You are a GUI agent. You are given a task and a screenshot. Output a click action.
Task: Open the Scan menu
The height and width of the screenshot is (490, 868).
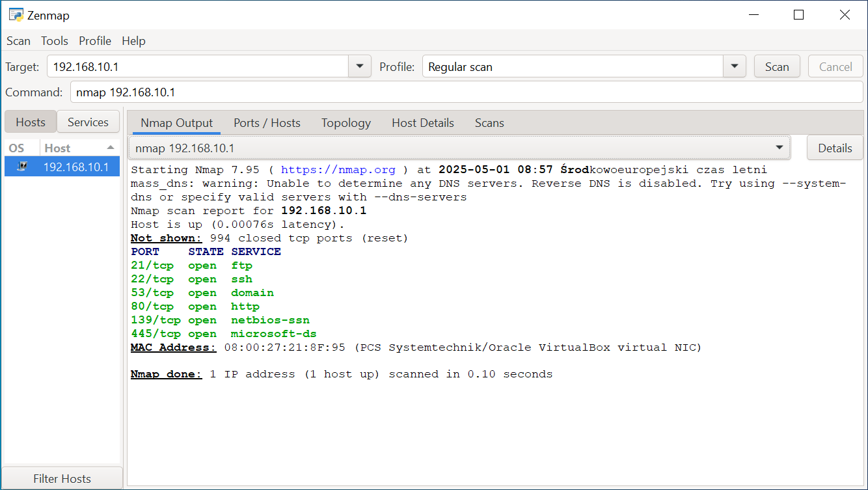click(18, 41)
